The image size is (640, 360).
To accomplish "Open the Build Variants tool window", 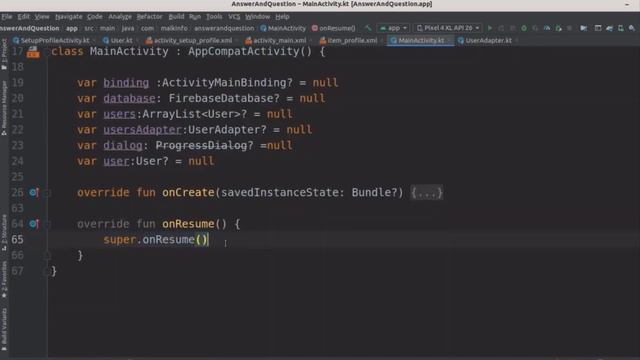I will [x=4, y=329].
